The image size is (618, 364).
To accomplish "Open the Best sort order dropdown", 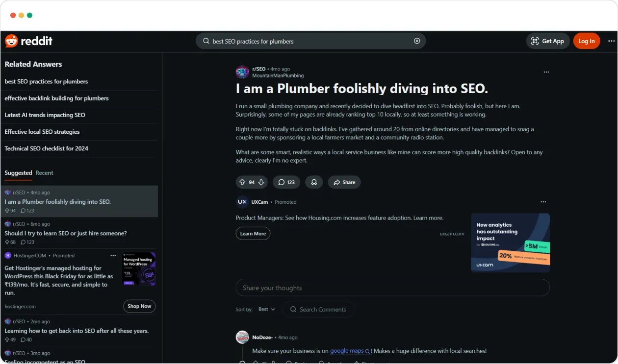I will tap(266, 309).
